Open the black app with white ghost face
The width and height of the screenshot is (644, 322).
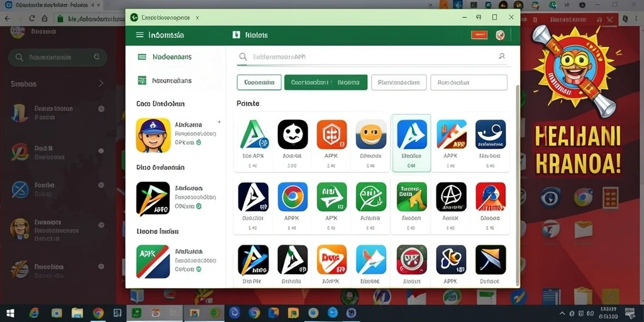pyautogui.click(x=292, y=135)
